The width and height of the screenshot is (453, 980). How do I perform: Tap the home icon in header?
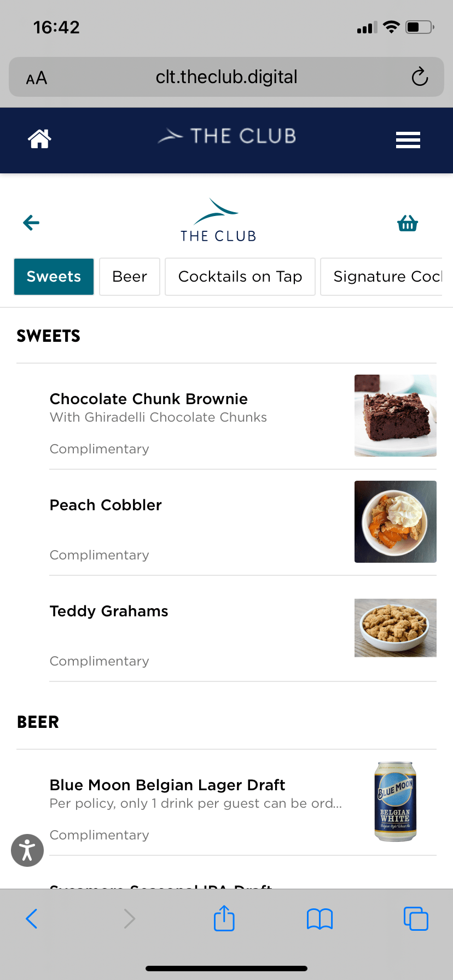39,139
